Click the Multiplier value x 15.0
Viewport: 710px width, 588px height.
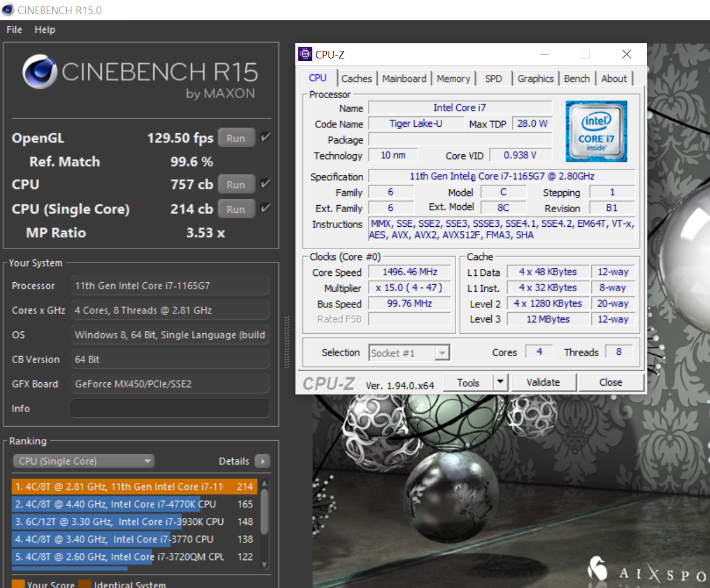click(410, 288)
